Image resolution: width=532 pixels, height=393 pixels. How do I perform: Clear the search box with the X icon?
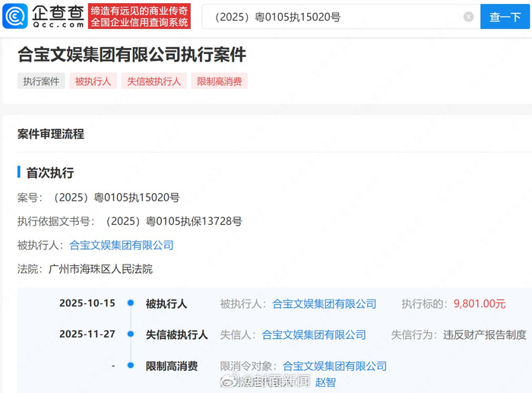tap(468, 17)
